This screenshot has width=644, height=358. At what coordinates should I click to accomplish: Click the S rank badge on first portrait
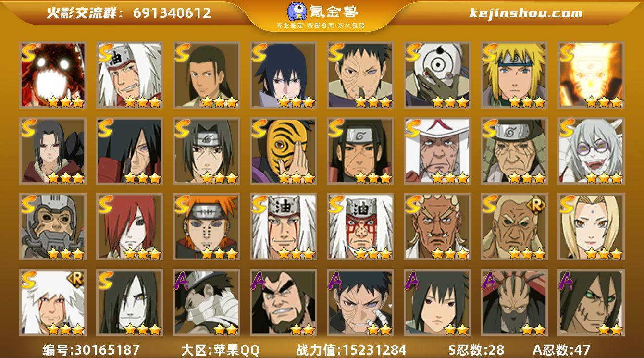tap(28, 51)
